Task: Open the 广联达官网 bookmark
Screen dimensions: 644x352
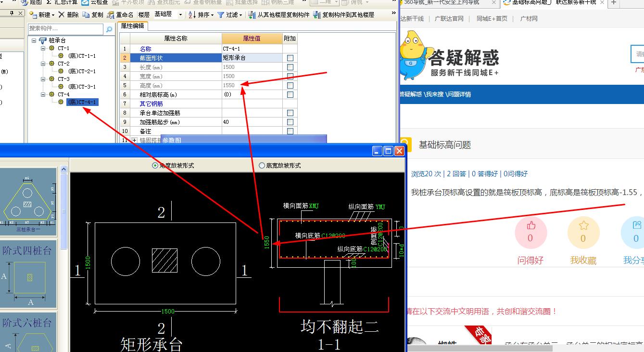Action: pos(449,19)
